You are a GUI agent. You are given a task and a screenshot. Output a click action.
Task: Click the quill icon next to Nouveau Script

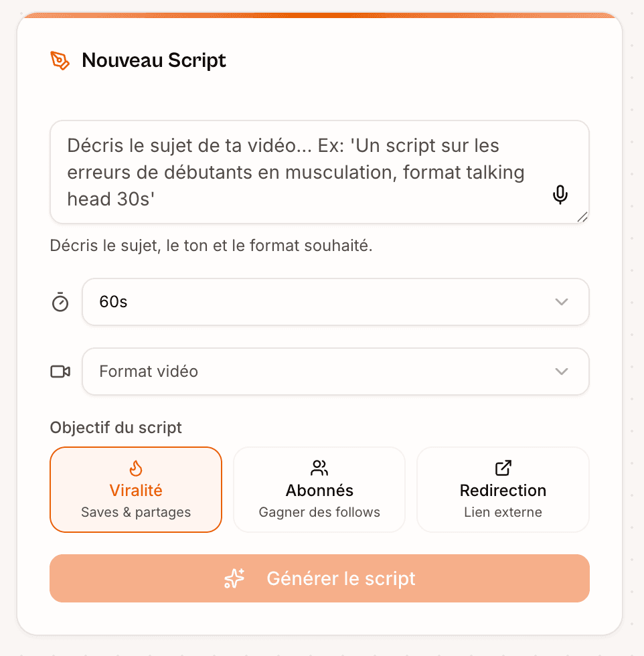point(60,60)
